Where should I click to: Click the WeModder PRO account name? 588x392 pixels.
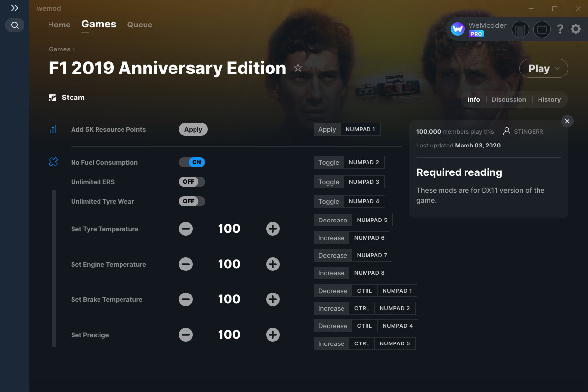tap(488, 25)
